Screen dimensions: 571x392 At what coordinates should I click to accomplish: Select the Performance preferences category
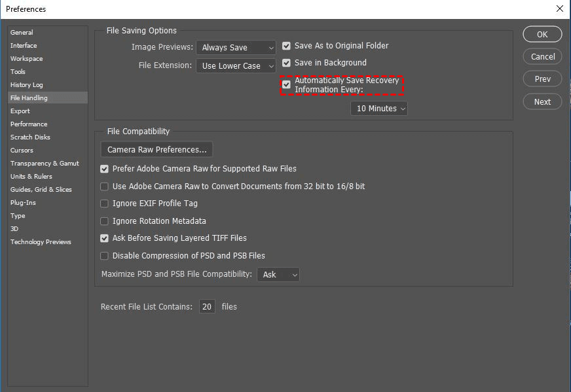point(29,124)
